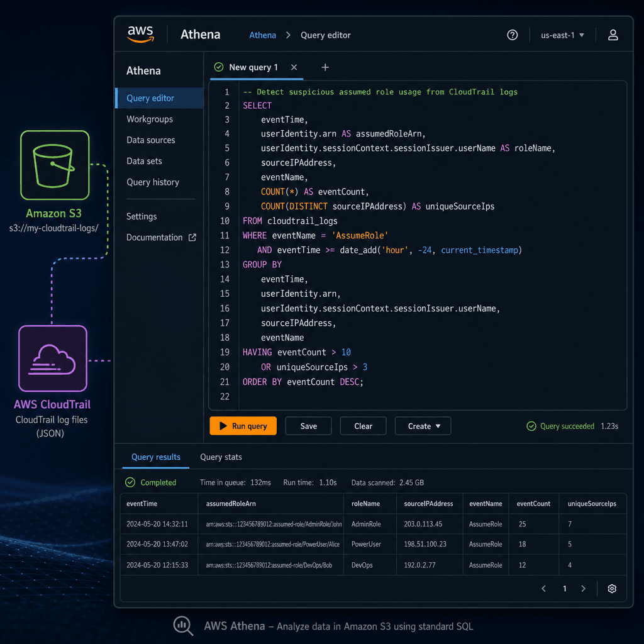Click Query editor breadcrumb text
The width and height of the screenshot is (644, 644).
coord(326,35)
